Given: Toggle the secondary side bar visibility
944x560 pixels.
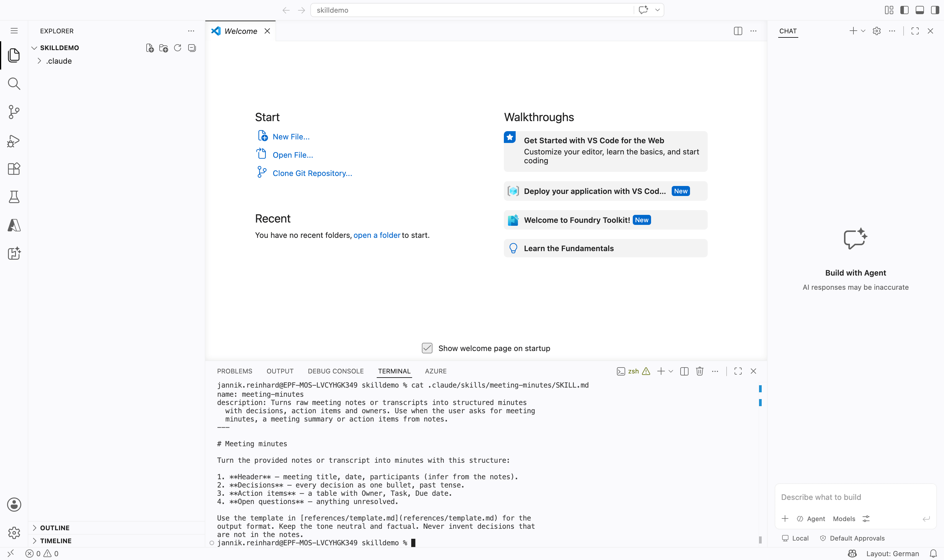Looking at the screenshot, I should (935, 10).
